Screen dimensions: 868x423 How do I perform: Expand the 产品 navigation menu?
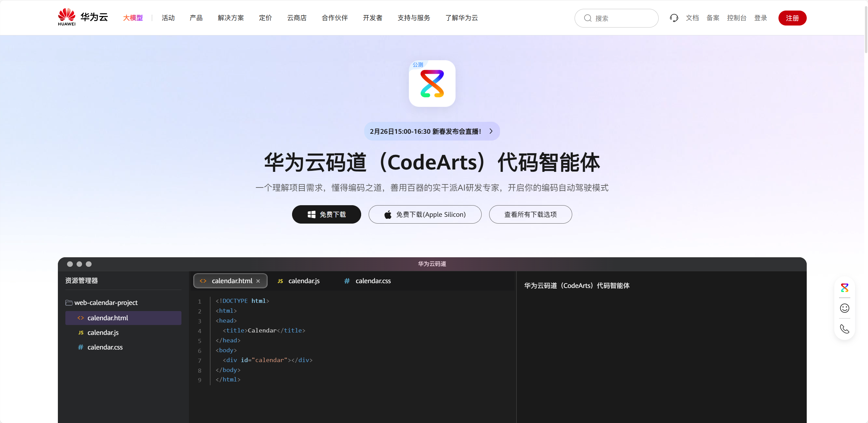[196, 18]
